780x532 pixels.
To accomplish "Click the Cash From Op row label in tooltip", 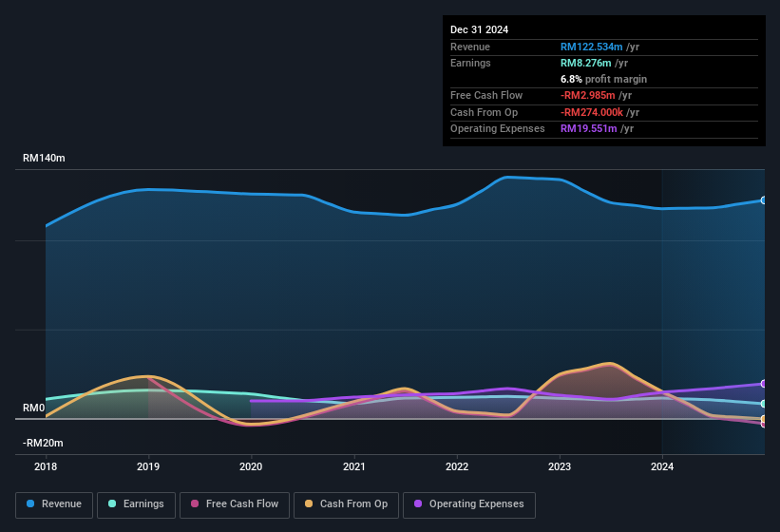I will (484, 112).
